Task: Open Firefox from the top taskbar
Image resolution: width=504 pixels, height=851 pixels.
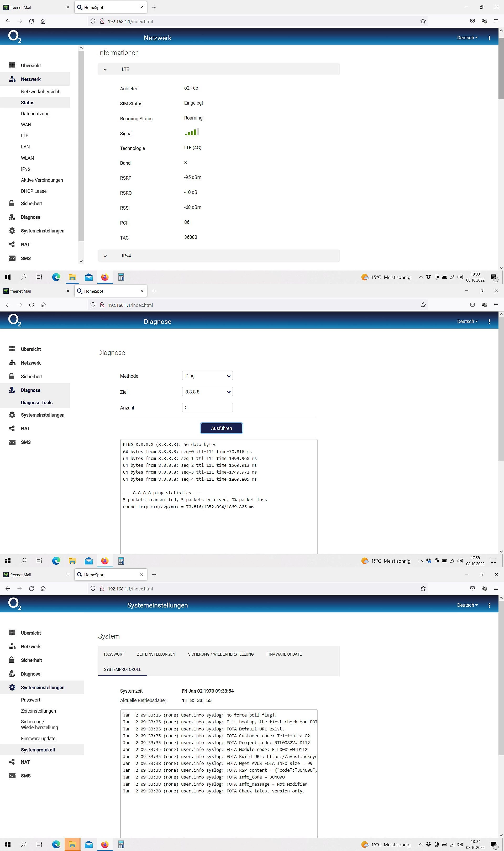Action: click(x=104, y=277)
